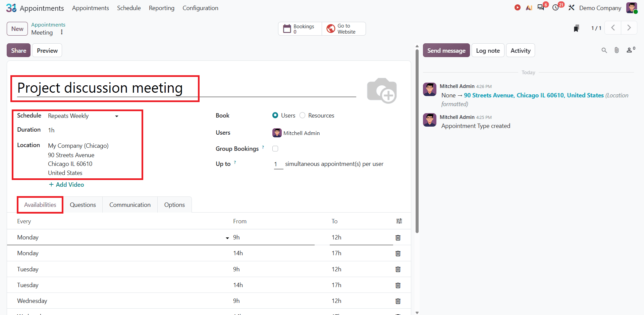Search messages in the chatter
644x315 pixels.
[604, 50]
